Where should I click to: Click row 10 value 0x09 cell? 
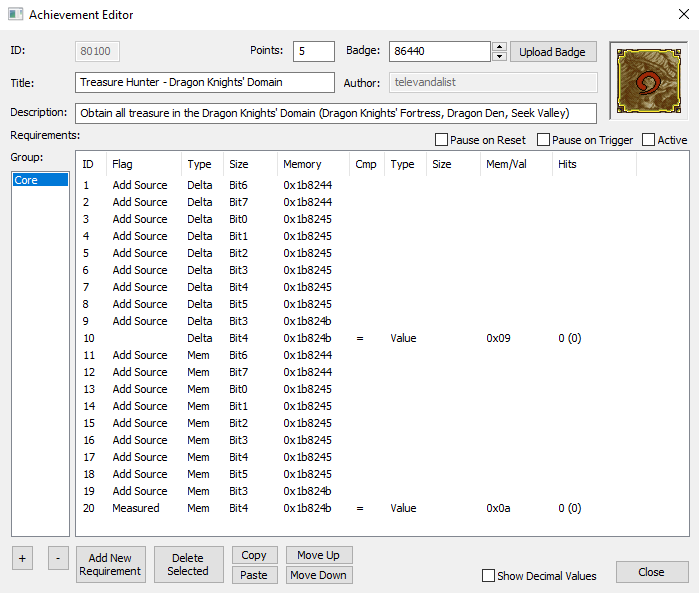tap(498, 338)
